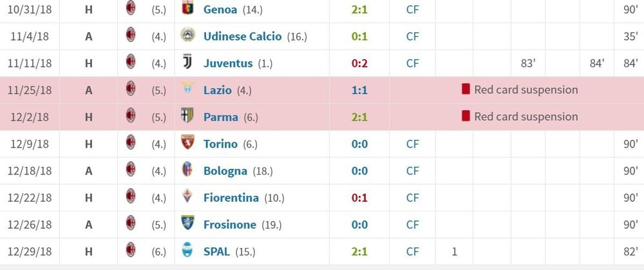Viewport: 644px width, 270px height.
Task: Click the AC Milan crest in the 10/31/18 row
Action: [x=131, y=8]
